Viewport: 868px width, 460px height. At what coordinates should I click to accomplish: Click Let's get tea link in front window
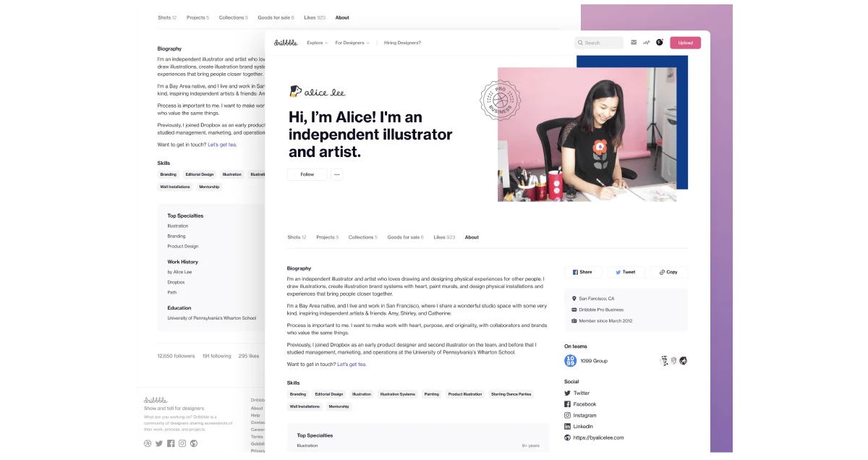[352, 364]
